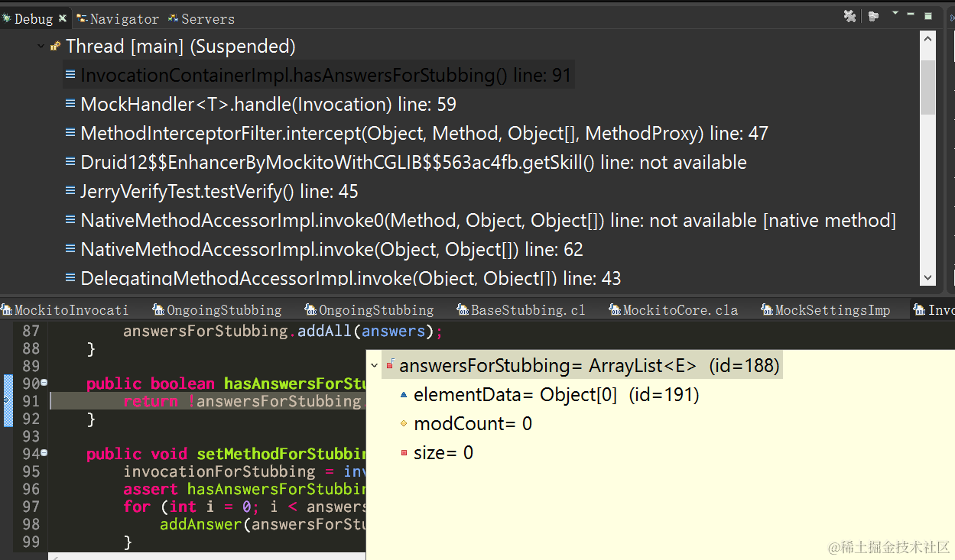The width and height of the screenshot is (955, 560).
Task: Collapse method fold at line 94
Action: (44, 452)
